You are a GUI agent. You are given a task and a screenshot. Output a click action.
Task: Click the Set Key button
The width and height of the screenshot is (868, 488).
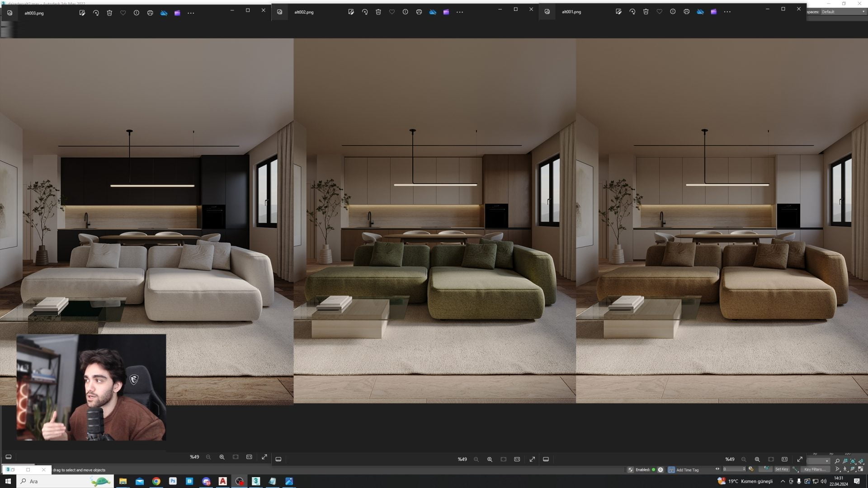click(x=781, y=469)
